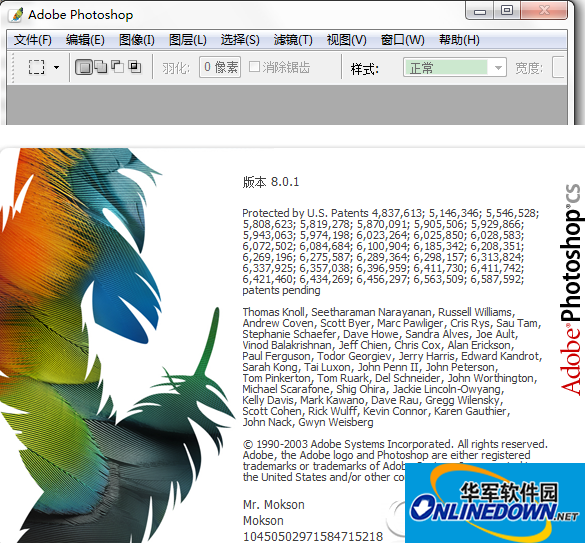
Task: Minimize the Adobe Photoshop window
Action: [x=480, y=10]
